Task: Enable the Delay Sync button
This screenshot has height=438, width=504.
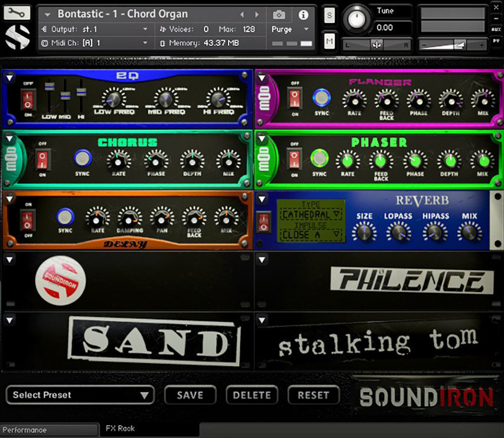Action: click(x=65, y=217)
